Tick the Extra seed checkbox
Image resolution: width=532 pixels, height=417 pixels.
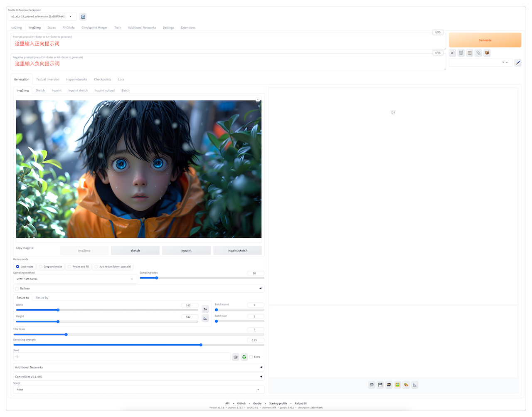pos(251,357)
